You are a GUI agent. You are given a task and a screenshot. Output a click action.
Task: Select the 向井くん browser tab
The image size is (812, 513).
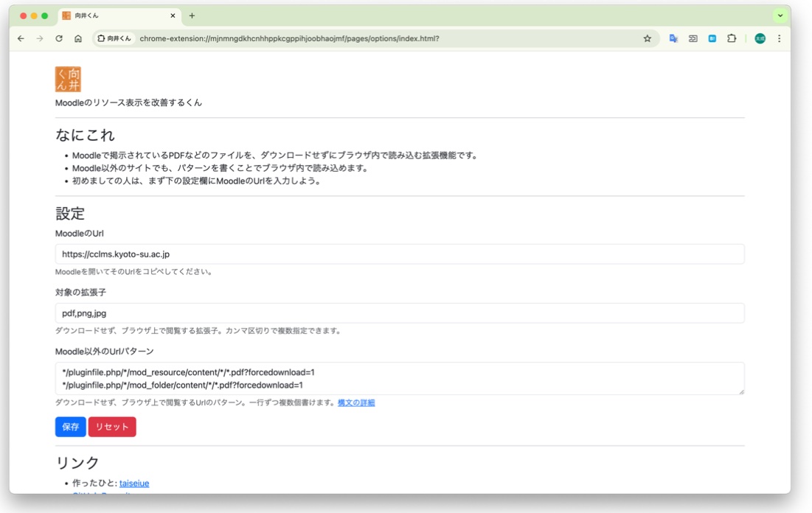point(119,15)
